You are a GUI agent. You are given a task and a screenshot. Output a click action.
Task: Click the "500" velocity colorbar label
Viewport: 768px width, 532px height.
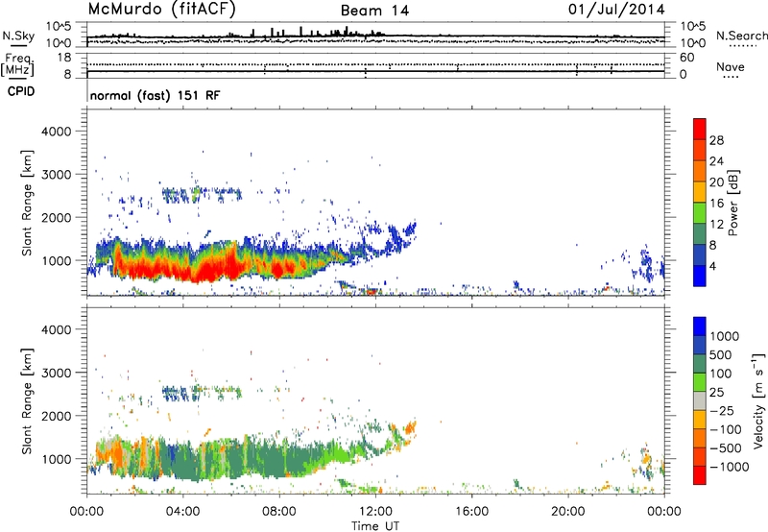click(721, 355)
